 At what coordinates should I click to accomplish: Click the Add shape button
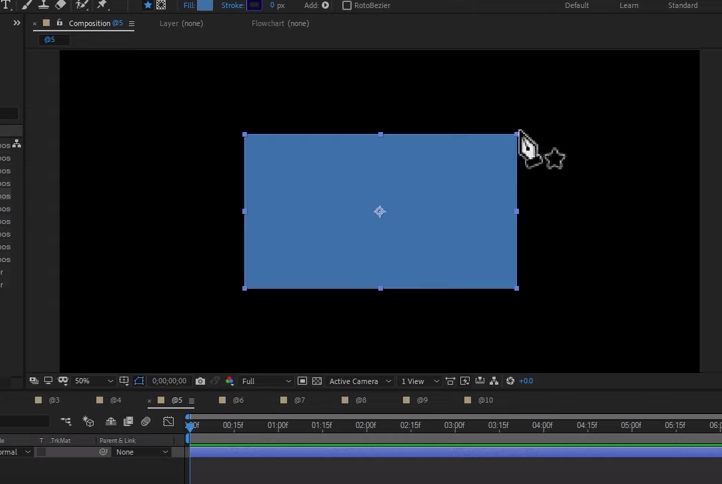click(x=325, y=5)
